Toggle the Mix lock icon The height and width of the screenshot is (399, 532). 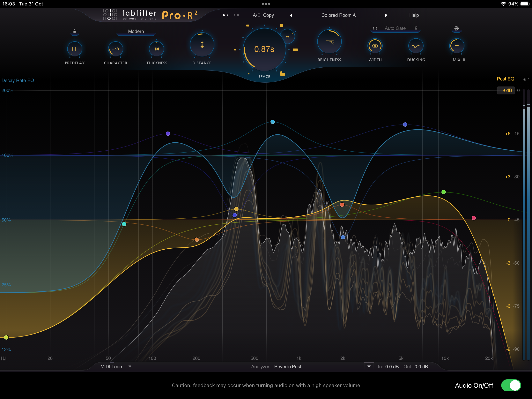(x=464, y=60)
